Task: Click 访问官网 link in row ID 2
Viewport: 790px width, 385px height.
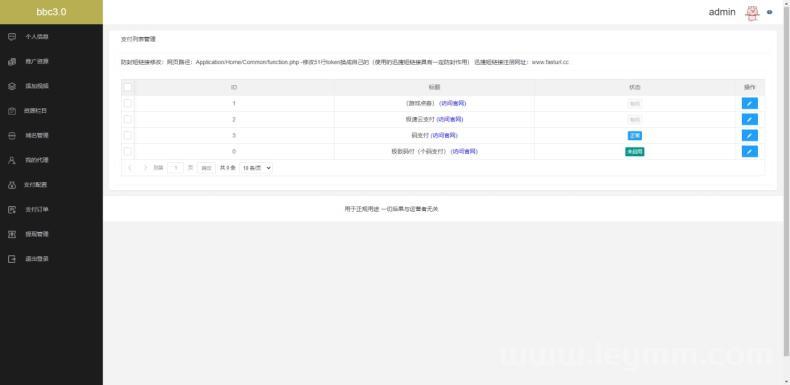Action: click(x=450, y=119)
